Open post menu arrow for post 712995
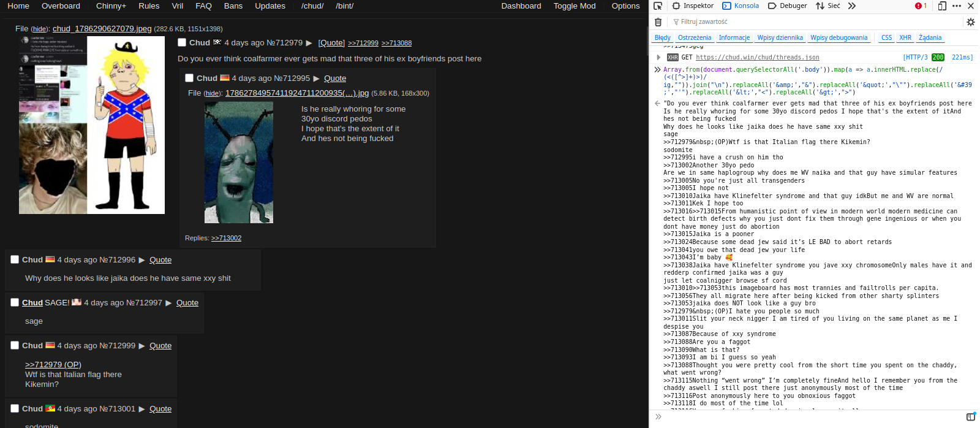This screenshot has width=980, height=428. (317, 78)
